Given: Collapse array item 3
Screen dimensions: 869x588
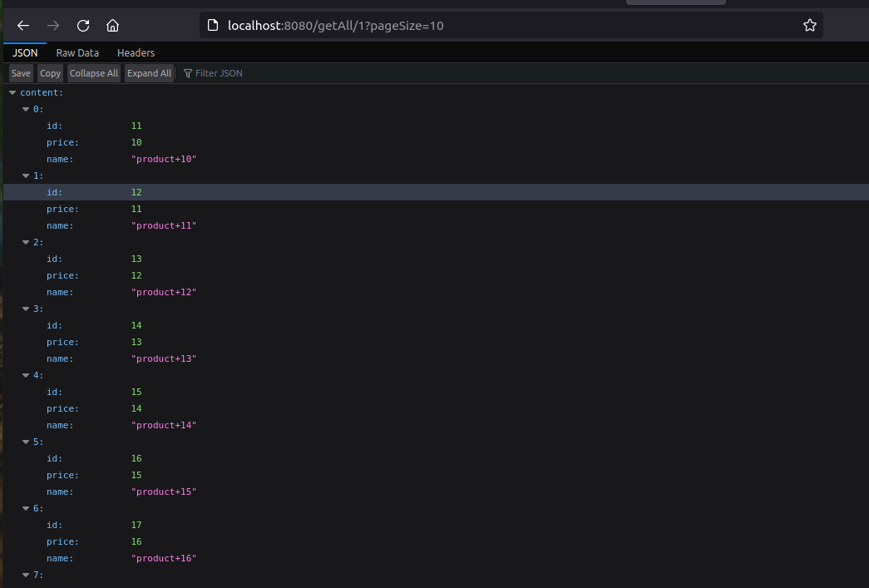Looking at the screenshot, I should pyautogui.click(x=26, y=309).
